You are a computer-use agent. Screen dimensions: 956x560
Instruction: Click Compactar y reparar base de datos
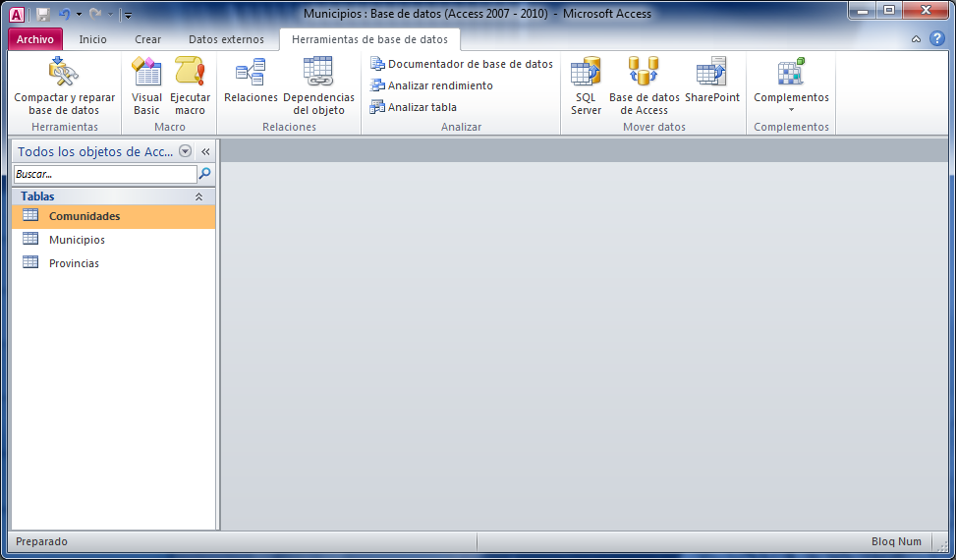point(64,85)
